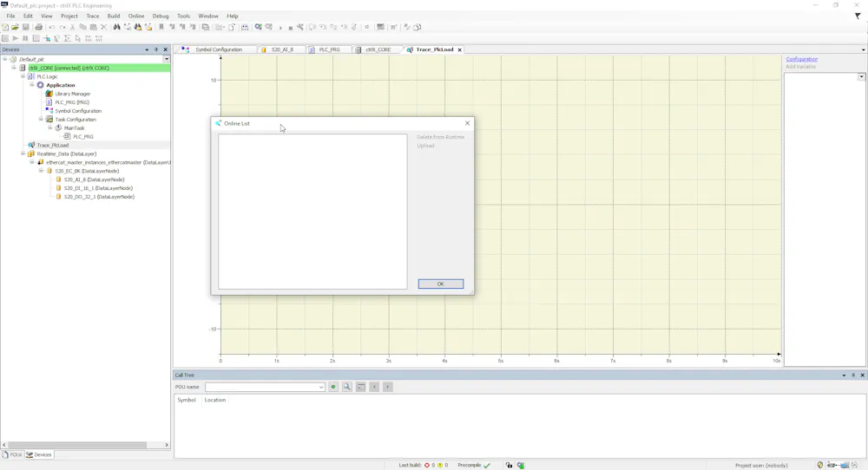868x470 pixels.
Task: Click the trace cursor icon in second toolbar
Action: (x=78, y=38)
